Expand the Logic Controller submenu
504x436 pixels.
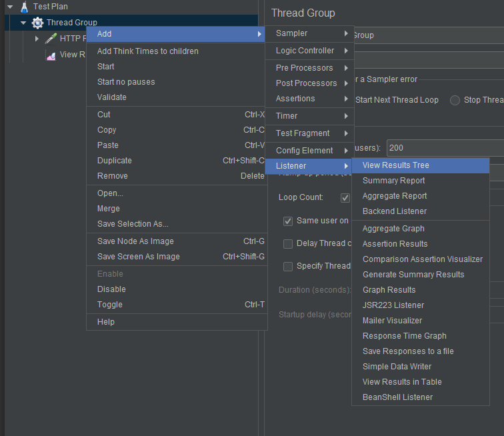point(309,51)
